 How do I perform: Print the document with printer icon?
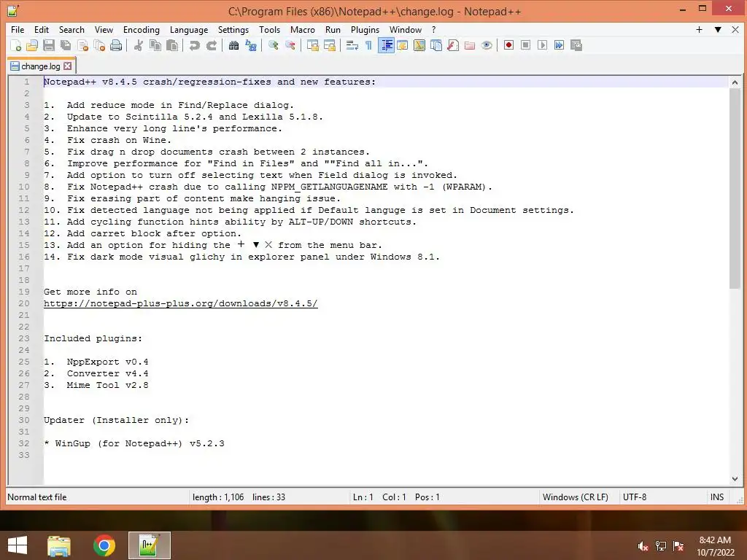pos(116,45)
